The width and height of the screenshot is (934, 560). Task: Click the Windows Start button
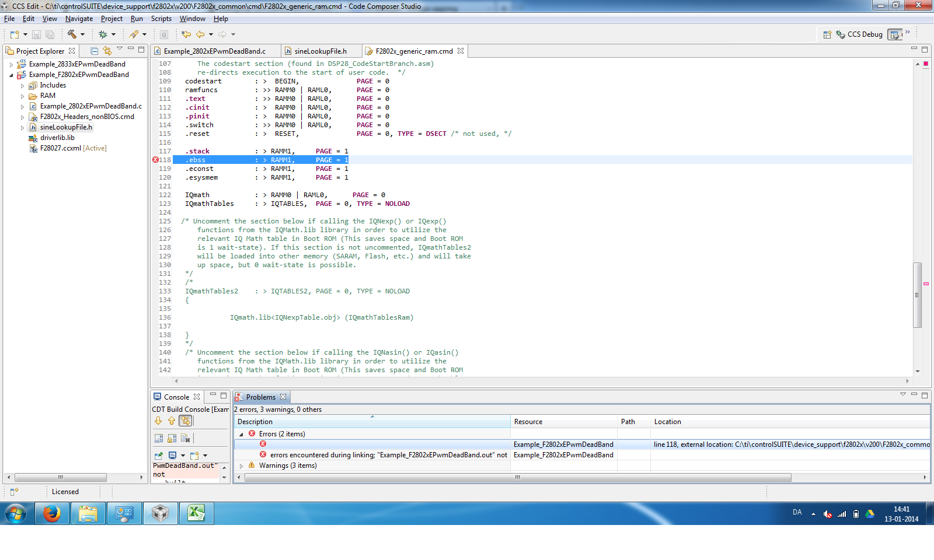(x=16, y=513)
